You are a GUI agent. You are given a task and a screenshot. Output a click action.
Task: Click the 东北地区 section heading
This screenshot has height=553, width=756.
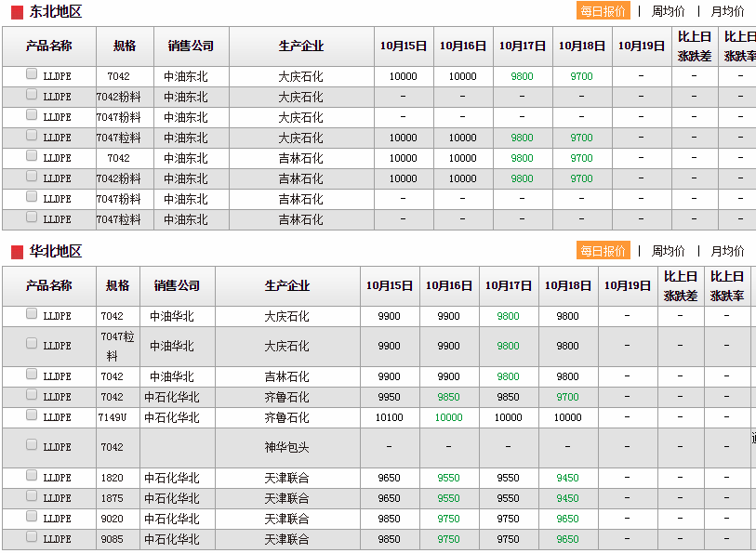pyautogui.click(x=56, y=11)
